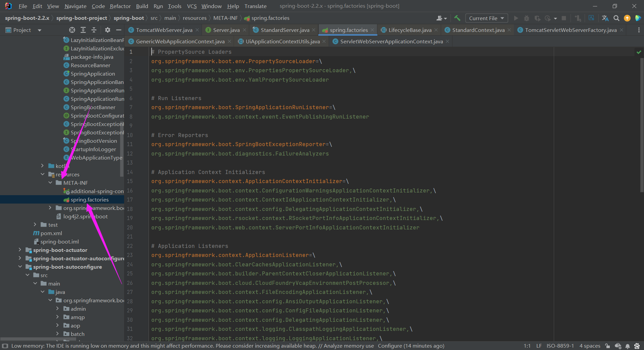Open Search Everywhere magnifier
The image size is (644, 350).
616,18
